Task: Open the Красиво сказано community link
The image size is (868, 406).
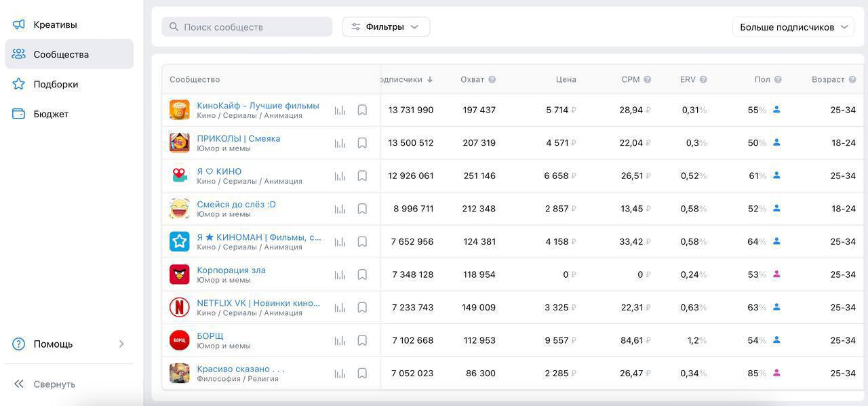Action: tap(240, 369)
